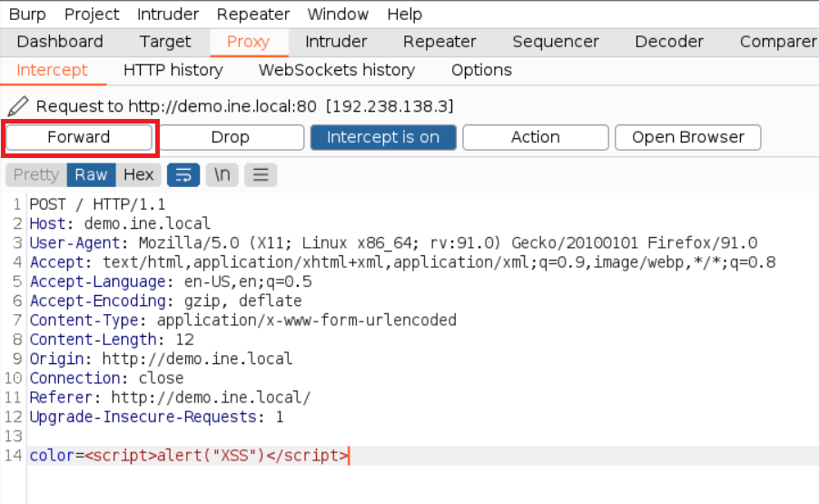Click the 'Upgrade-Insecure-Requests' header name
Screen dimensions: 819x504
coord(143,417)
